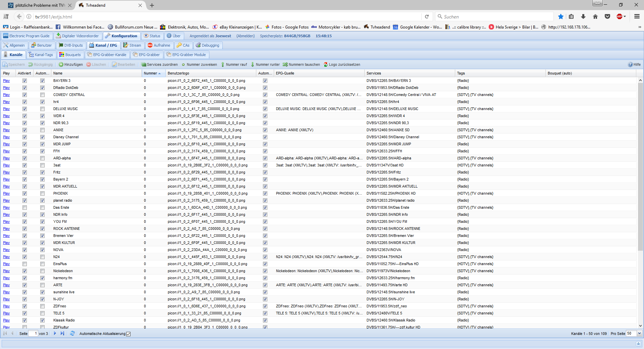Click the Abmelden logout link

(x=246, y=36)
